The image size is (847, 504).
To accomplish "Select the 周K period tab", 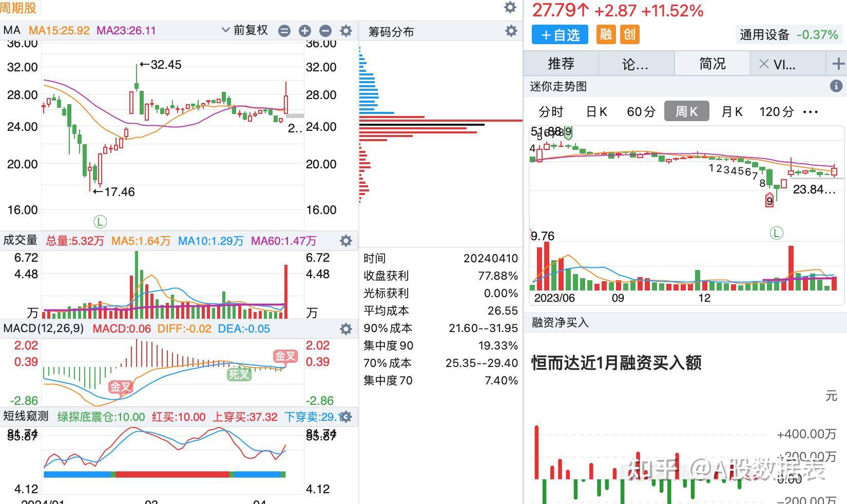I will coord(686,111).
